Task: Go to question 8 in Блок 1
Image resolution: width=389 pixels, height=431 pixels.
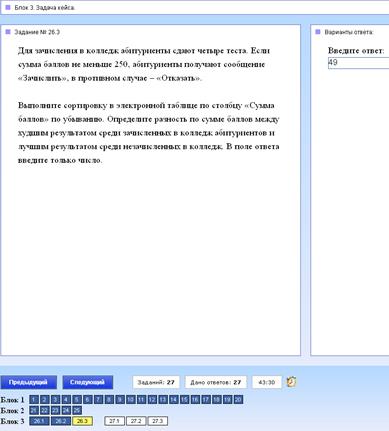Action: pyautogui.click(x=109, y=400)
